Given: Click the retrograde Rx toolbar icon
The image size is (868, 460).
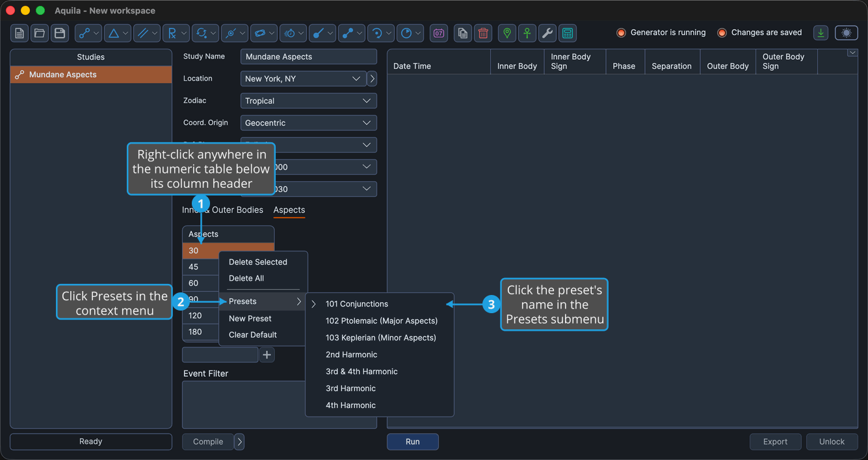Looking at the screenshot, I should (172, 33).
